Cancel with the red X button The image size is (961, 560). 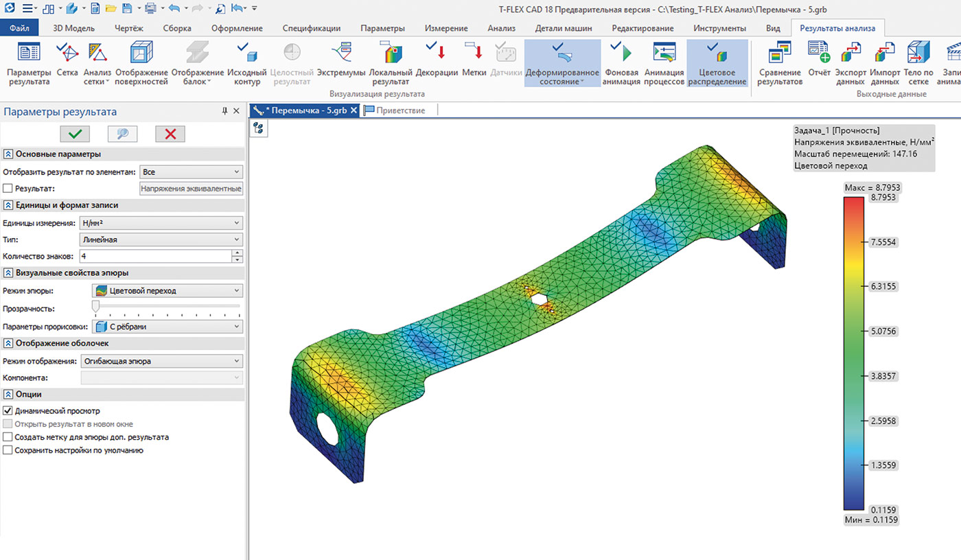point(170,134)
